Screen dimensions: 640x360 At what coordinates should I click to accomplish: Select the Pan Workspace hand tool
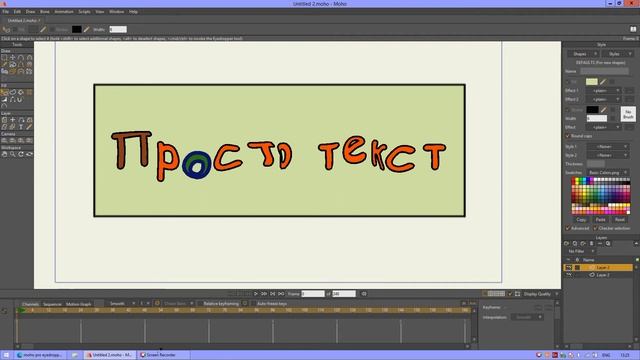point(4,154)
